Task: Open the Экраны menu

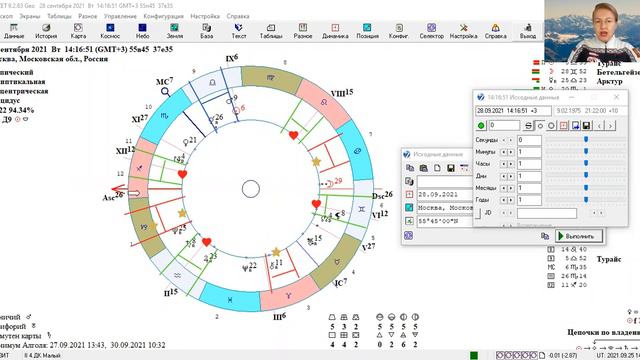Action: coord(30,16)
